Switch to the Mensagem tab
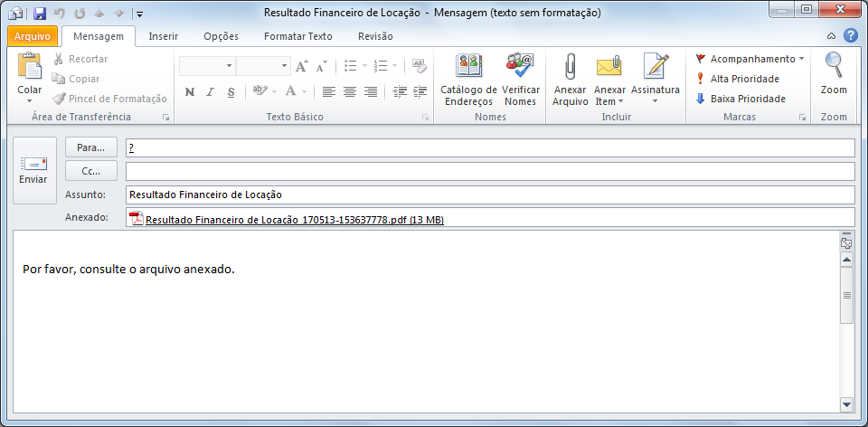 [99, 36]
